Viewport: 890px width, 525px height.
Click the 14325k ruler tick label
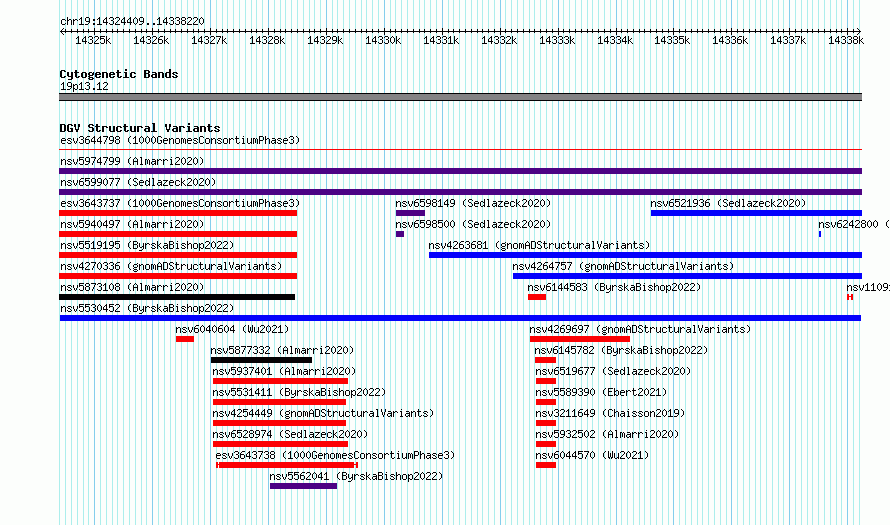point(93,40)
